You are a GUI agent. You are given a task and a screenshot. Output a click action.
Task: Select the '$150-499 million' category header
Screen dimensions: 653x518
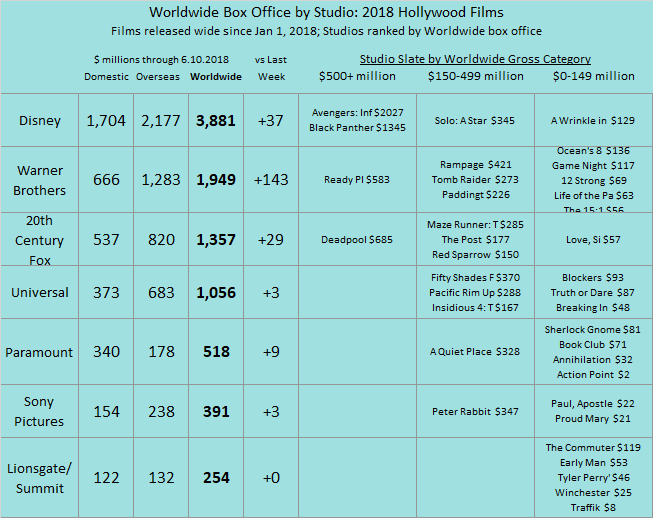[x=476, y=76]
